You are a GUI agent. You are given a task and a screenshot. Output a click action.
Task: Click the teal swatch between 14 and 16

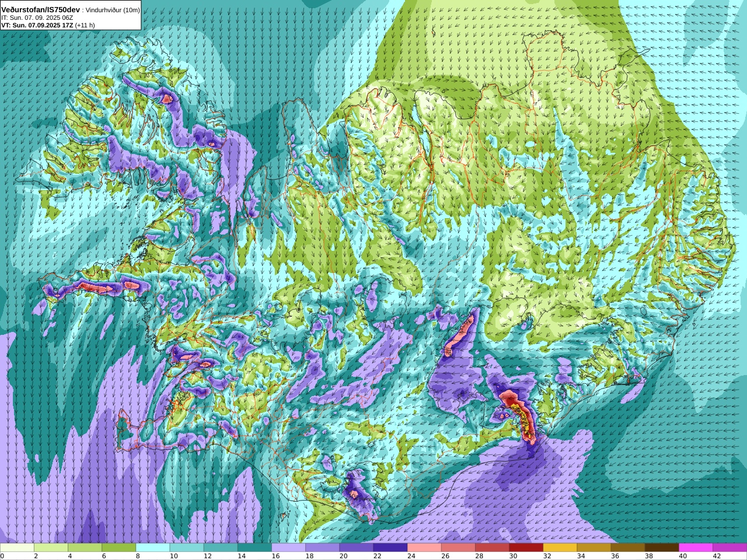coord(254,548)
